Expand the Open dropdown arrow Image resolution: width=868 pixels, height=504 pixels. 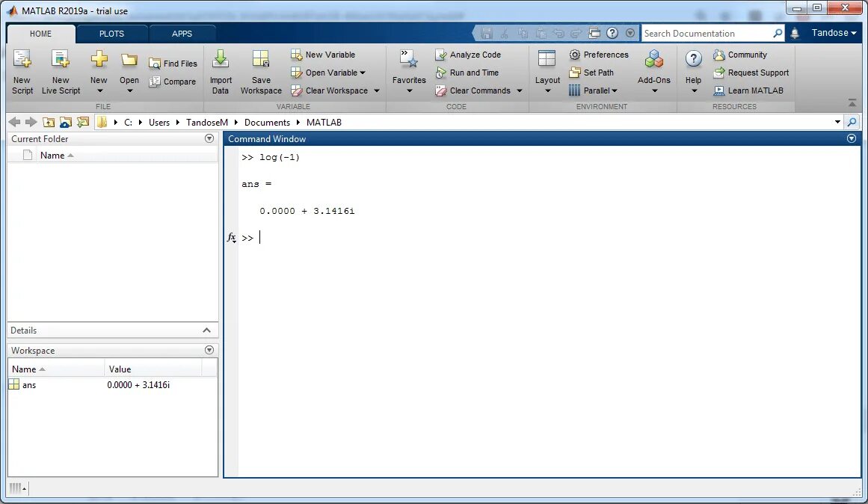[129, 90]
